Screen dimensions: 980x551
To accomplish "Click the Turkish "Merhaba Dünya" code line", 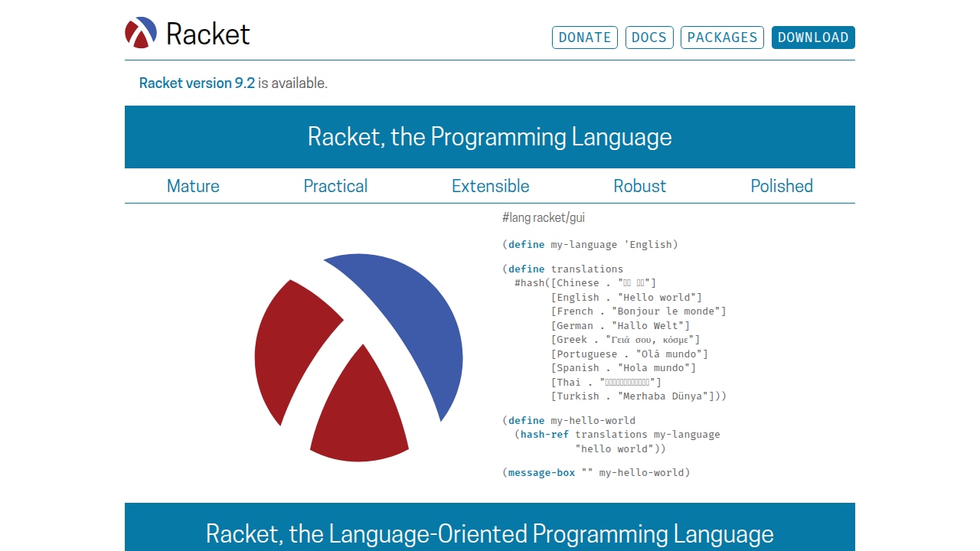I will (639, 396).
